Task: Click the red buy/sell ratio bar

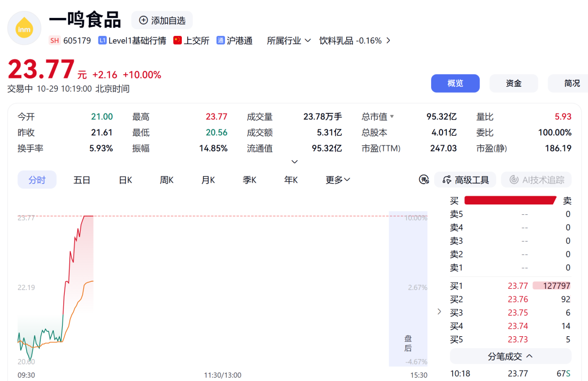Action: coord(510,201)
